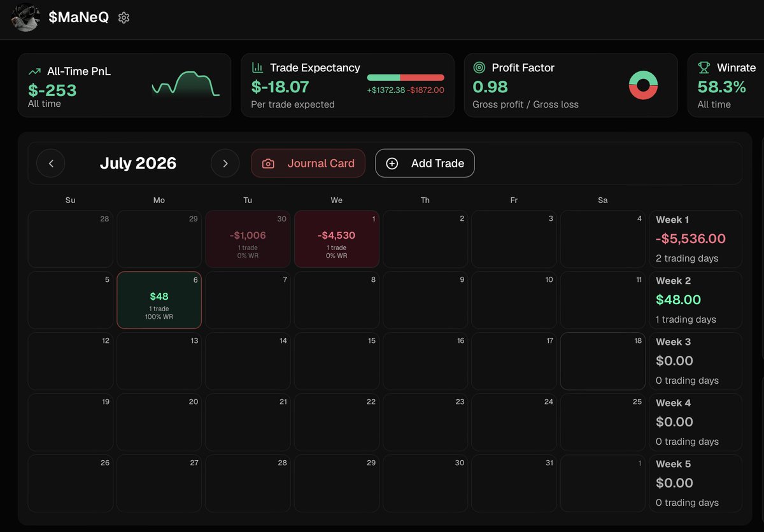Image resolution: width=764 pixels, height=532 pixels.
Task: Select the July 10 calendar cell
Action: tap(514, 300)
